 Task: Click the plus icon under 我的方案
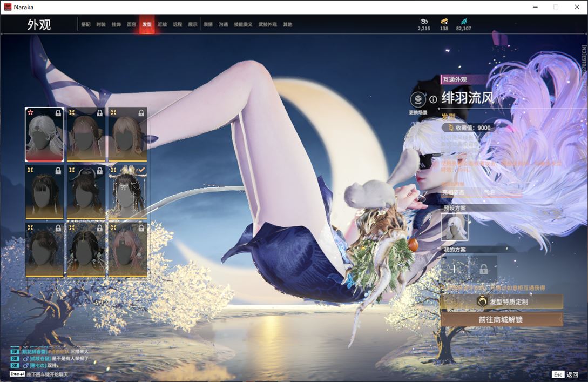coord(454,269)
